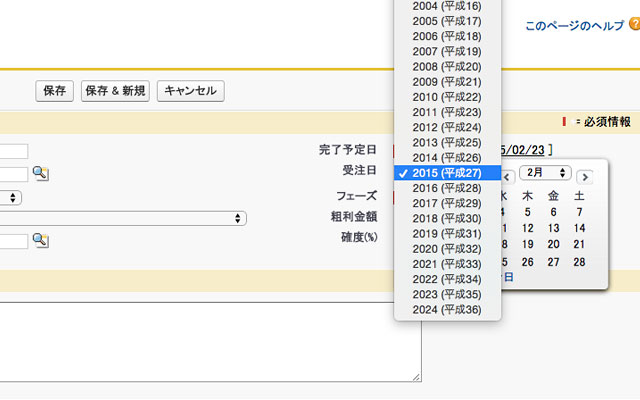
Task: Click the date link ending 5/02/23
Action: click(x=523, y=150)
